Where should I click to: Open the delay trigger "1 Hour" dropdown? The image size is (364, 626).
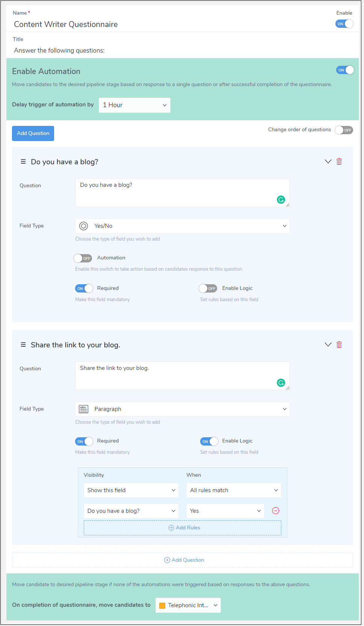coord(134,105)
